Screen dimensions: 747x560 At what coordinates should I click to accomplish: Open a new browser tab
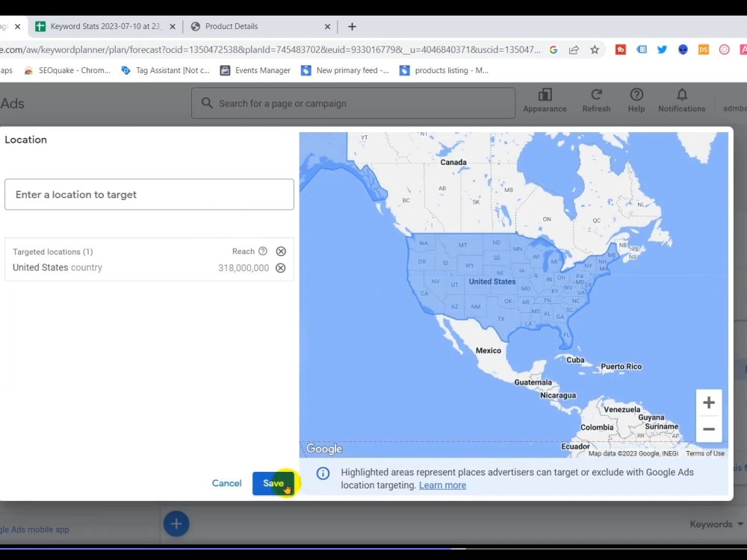352,27
